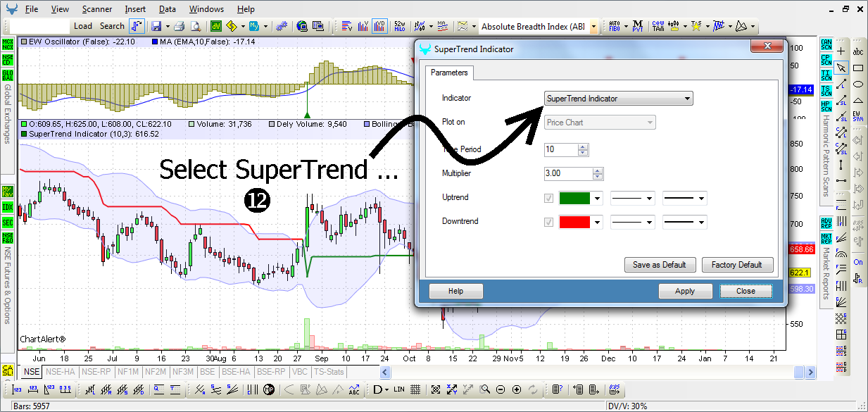Select the abc text annotation tool
Image resolution: width=868 pixels, height=412 pixels.
(x=858, y=51)
